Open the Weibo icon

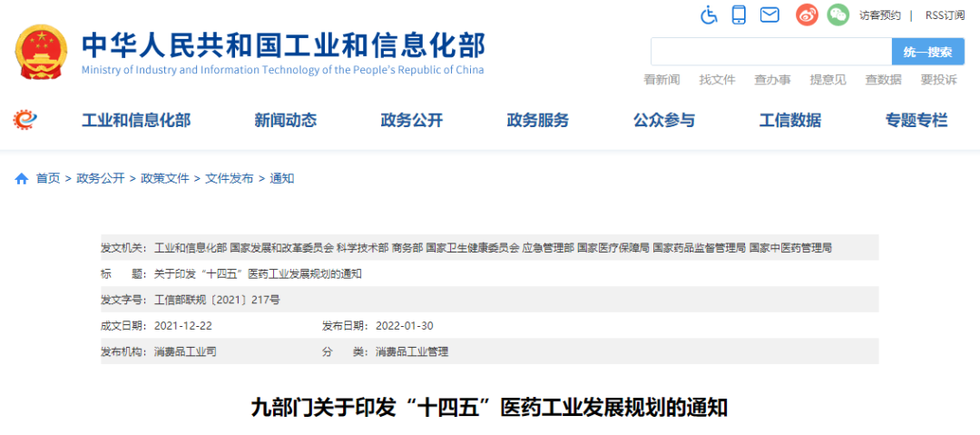pyautogui.click(x=808, y=15)
